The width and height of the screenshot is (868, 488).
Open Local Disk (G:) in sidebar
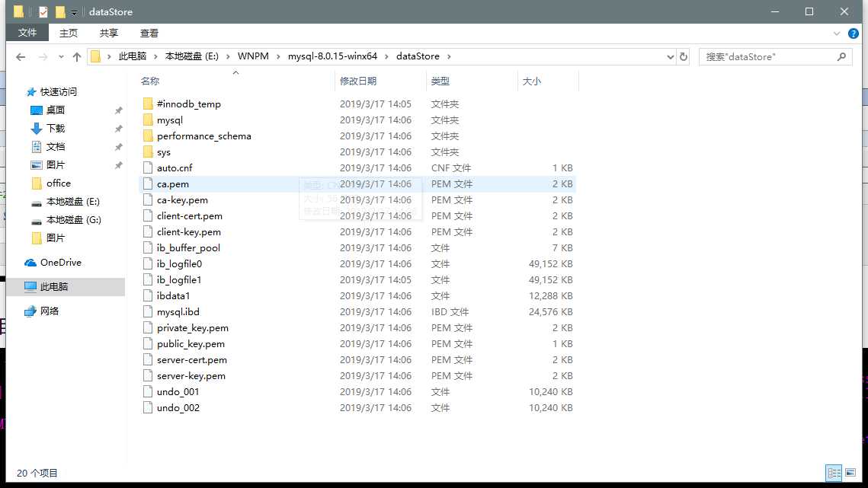66,220
